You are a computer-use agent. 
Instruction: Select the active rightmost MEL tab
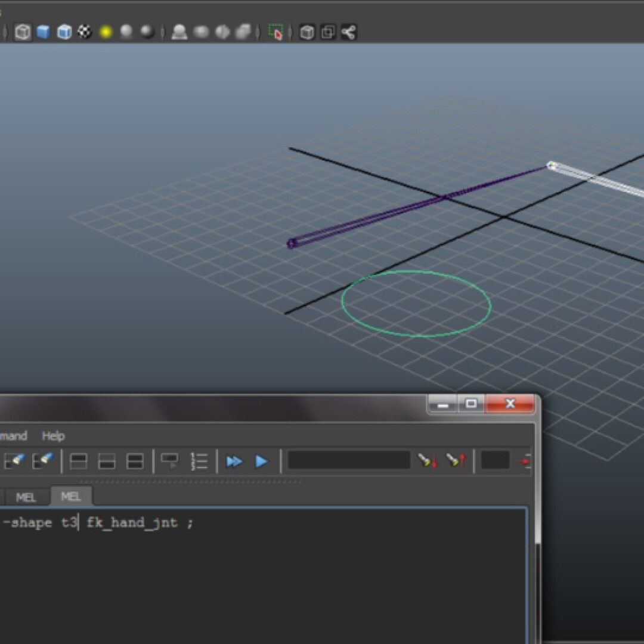(71, 497)
